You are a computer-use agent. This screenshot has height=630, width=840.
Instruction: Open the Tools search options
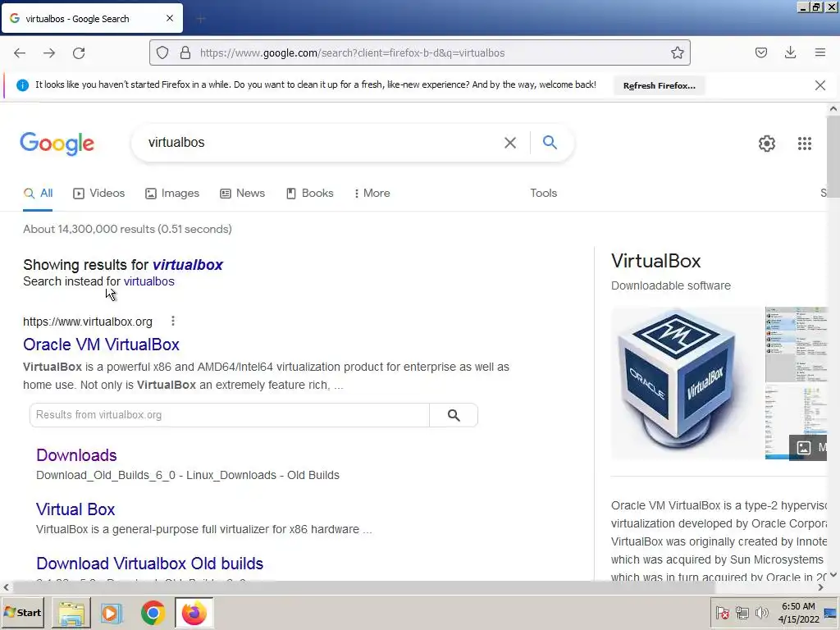(x=543, y=194)
